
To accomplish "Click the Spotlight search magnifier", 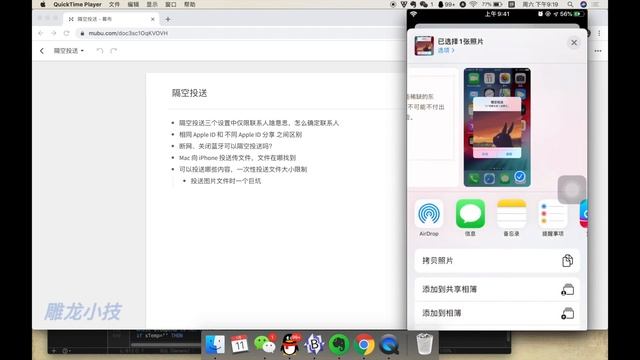I will 570,4.
